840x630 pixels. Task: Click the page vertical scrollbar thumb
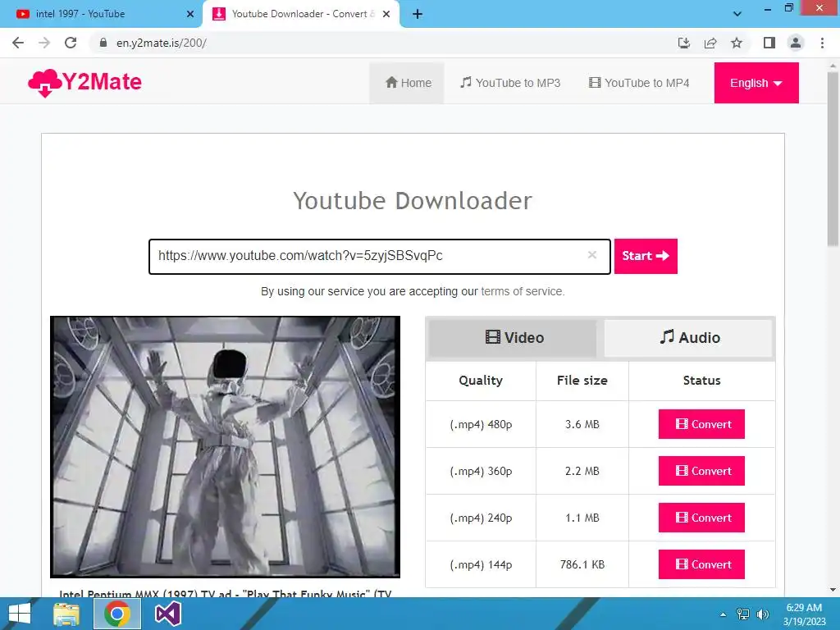click(x=833, y=158)
